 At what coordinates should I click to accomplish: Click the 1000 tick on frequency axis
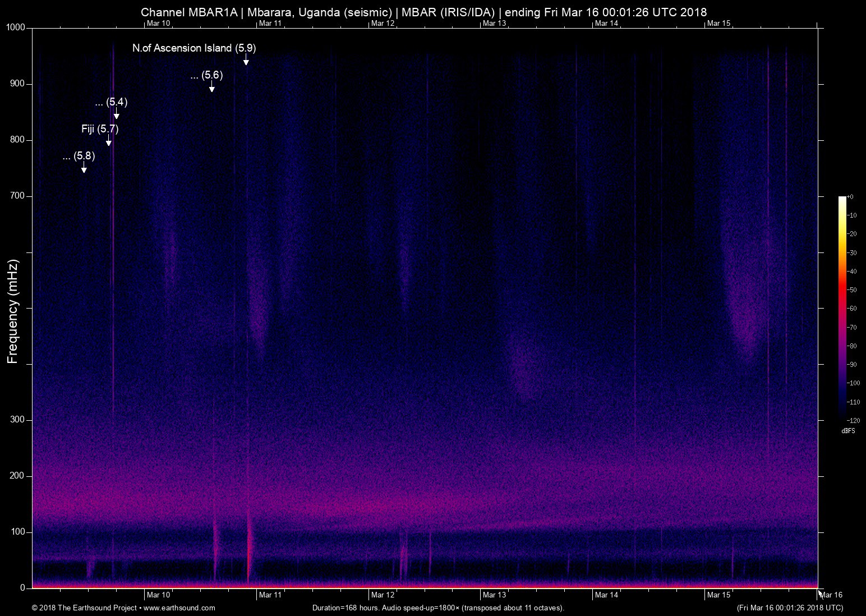(x=16, y=27)
